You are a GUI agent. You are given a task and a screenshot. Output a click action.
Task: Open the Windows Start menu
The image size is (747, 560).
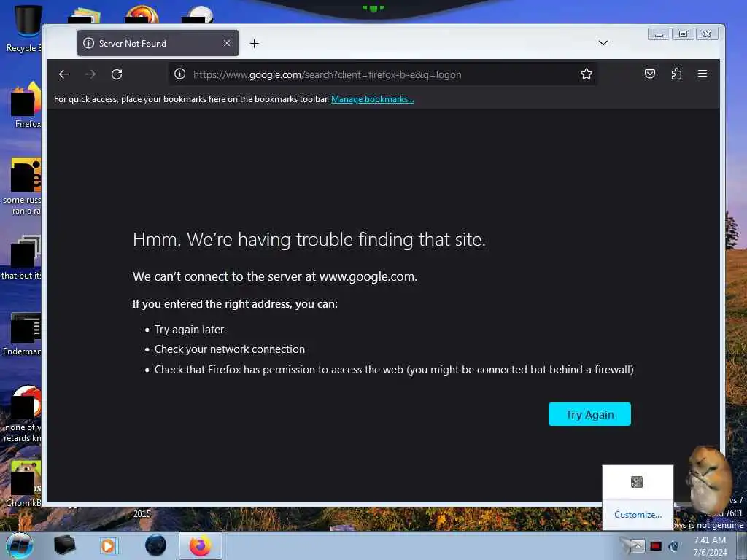(20, 545)
